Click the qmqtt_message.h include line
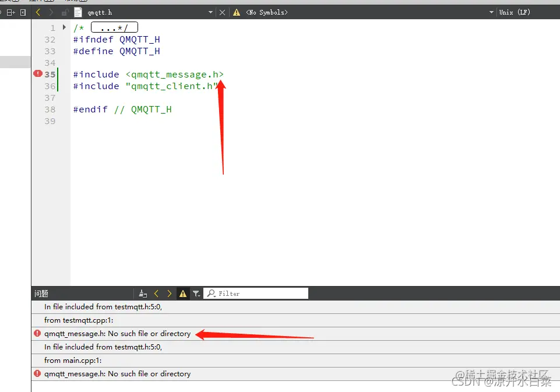The width and height of the screenshot is (560, 392). [x=149, y=75]
